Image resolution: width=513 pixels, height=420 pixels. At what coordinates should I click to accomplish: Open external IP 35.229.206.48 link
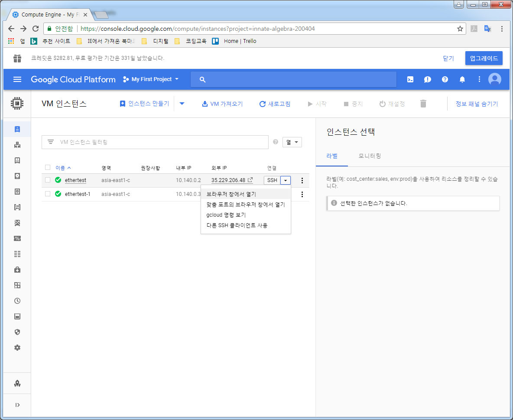(x=232, y=180)
